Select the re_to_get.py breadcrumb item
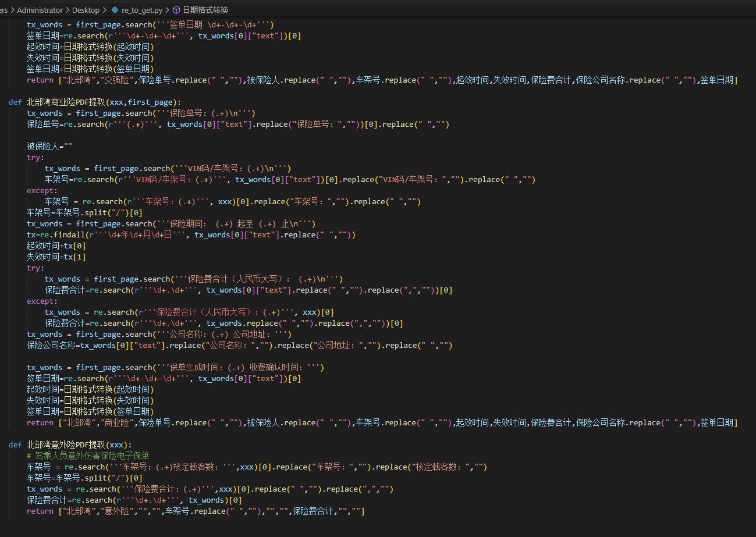This screenshot has width=756, height=537. tap(142, 10)
